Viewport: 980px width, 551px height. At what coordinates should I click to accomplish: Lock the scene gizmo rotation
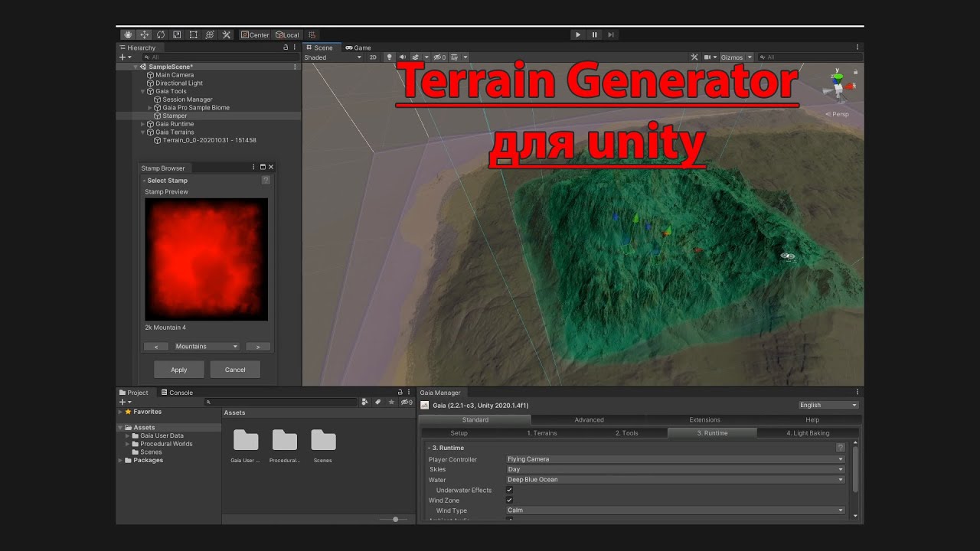pyautogui.click(x=855, y=72)
